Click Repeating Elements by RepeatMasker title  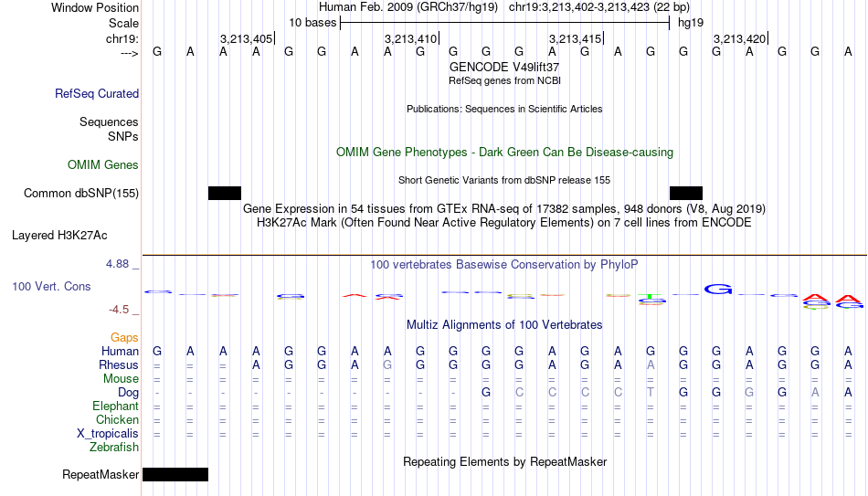[504, 461]
